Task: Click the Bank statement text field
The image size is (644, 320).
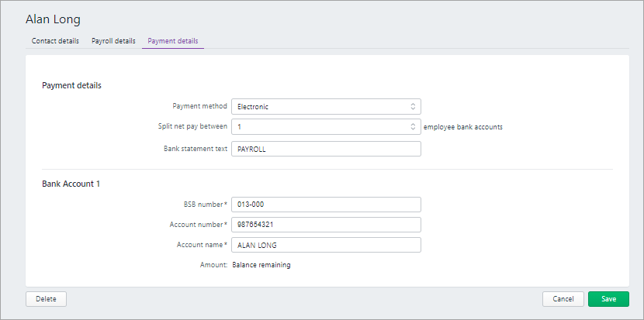Action: [326, 149]
